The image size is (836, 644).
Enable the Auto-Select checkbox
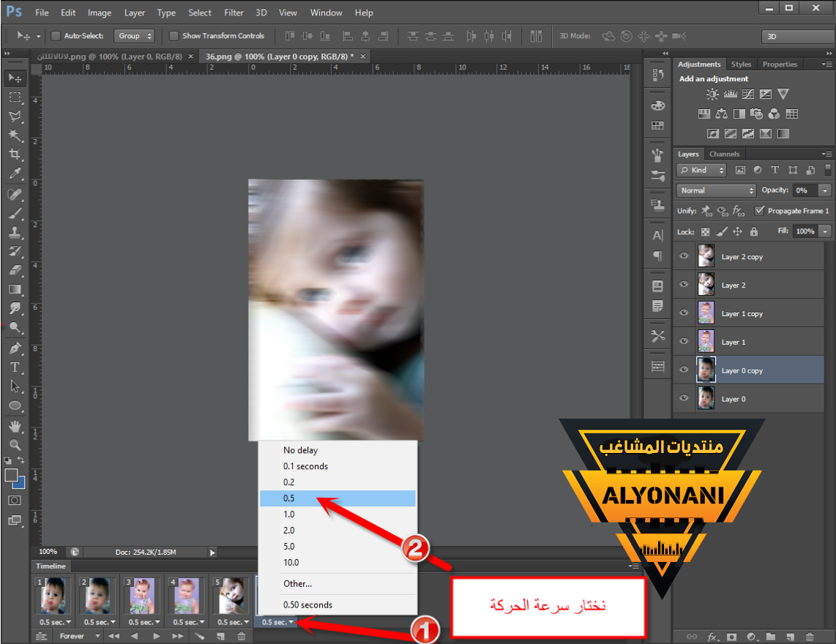[56, 36]
